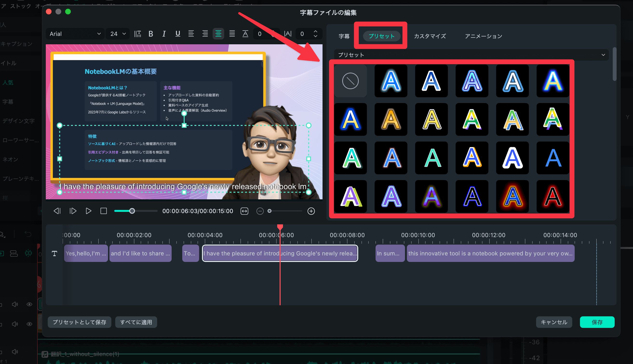Select the no-preset (none) style
633x364 pixels.
click(x=350, y=81)
